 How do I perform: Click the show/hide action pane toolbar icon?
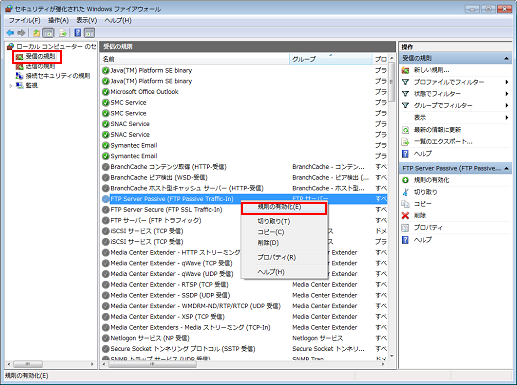pyautogui.click(x=89, y=33)
